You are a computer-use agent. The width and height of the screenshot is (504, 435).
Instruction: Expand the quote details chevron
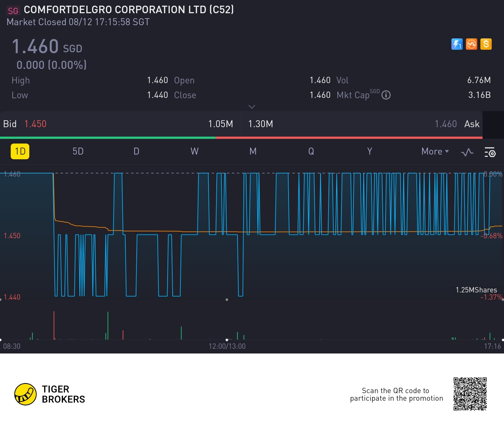pos(252,107)
